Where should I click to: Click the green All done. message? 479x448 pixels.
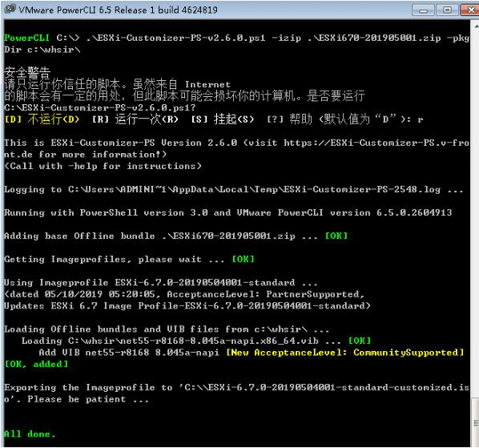(30, 434)
